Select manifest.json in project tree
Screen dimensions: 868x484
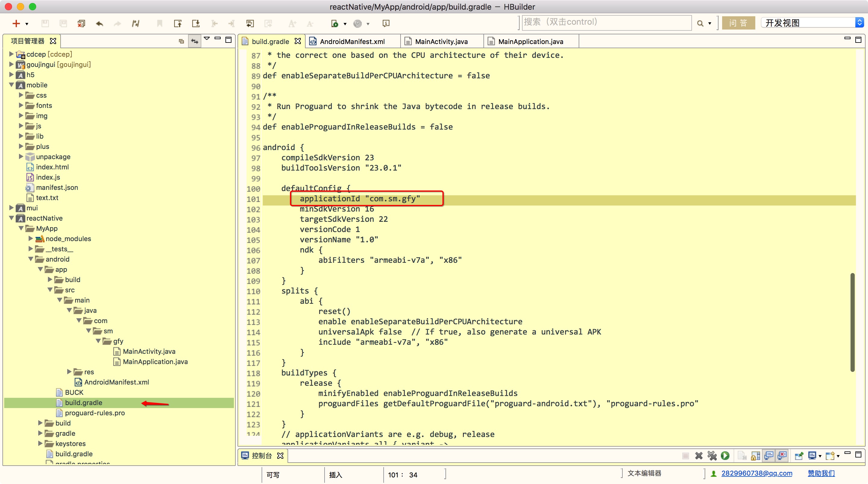pos(57,187)
